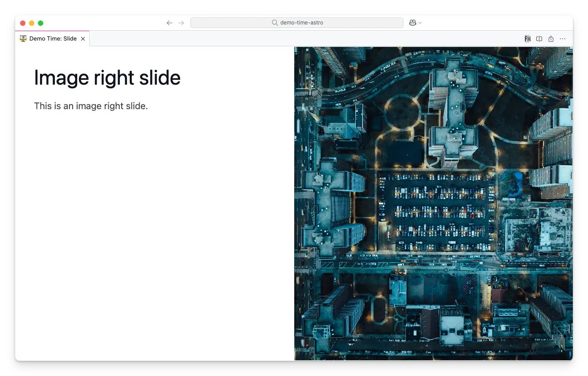Click the "Image right slide" heading
The width and height of the screenshot is (588, 376).
click(x=107, y=78)
